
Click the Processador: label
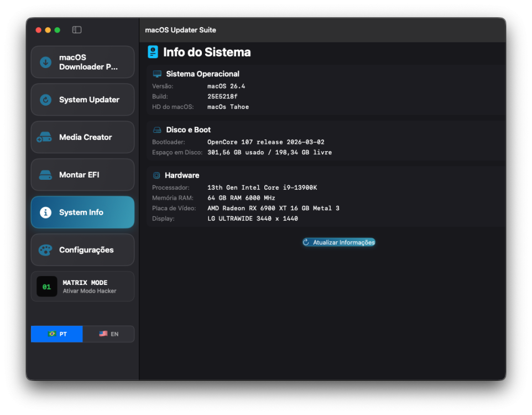[171, 188]
